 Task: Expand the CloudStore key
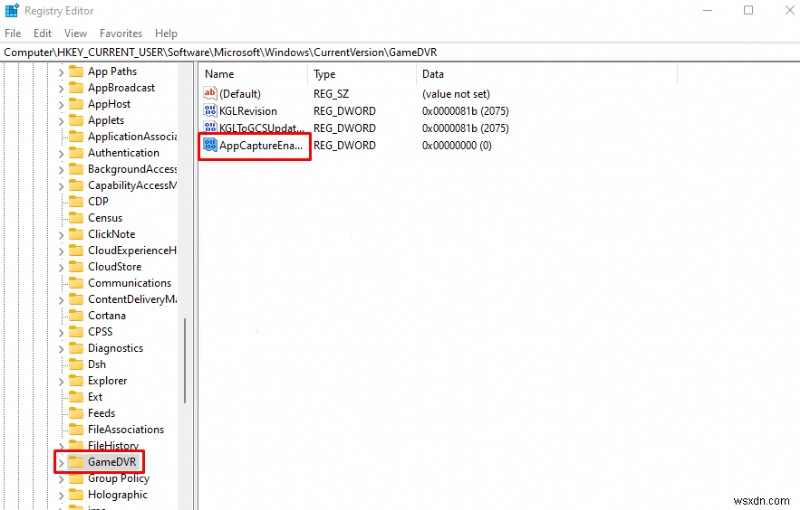click(61, 267)
